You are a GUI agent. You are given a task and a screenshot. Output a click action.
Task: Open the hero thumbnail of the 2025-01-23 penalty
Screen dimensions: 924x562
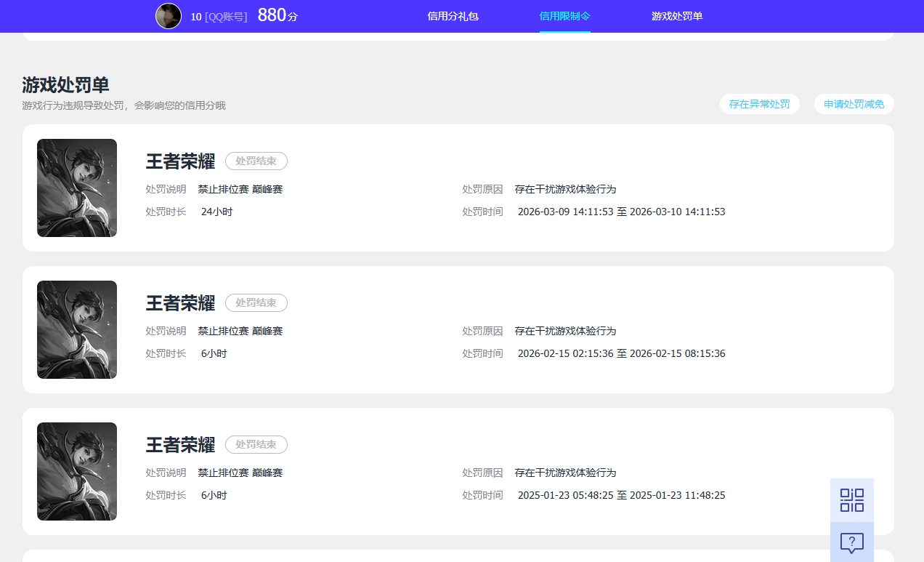(77, 471)
